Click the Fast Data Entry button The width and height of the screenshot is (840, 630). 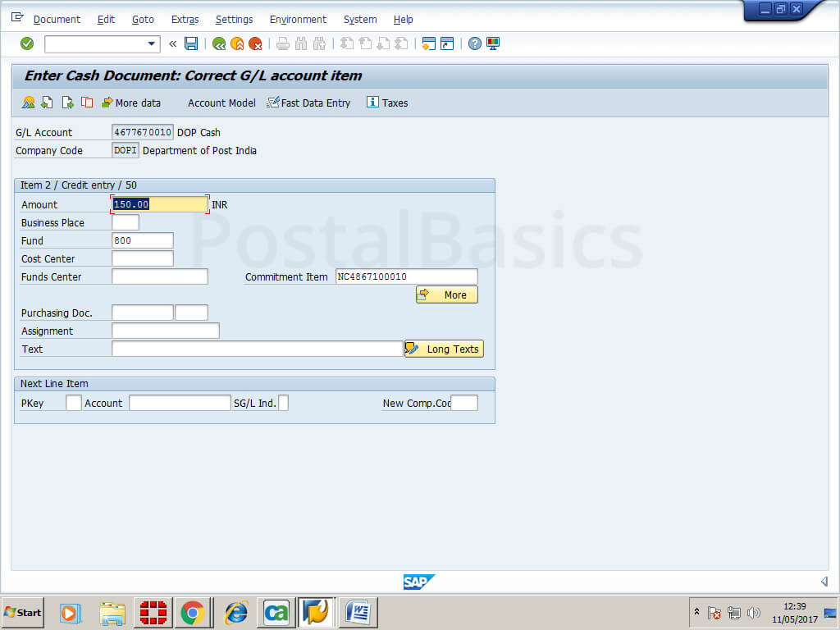308,103
